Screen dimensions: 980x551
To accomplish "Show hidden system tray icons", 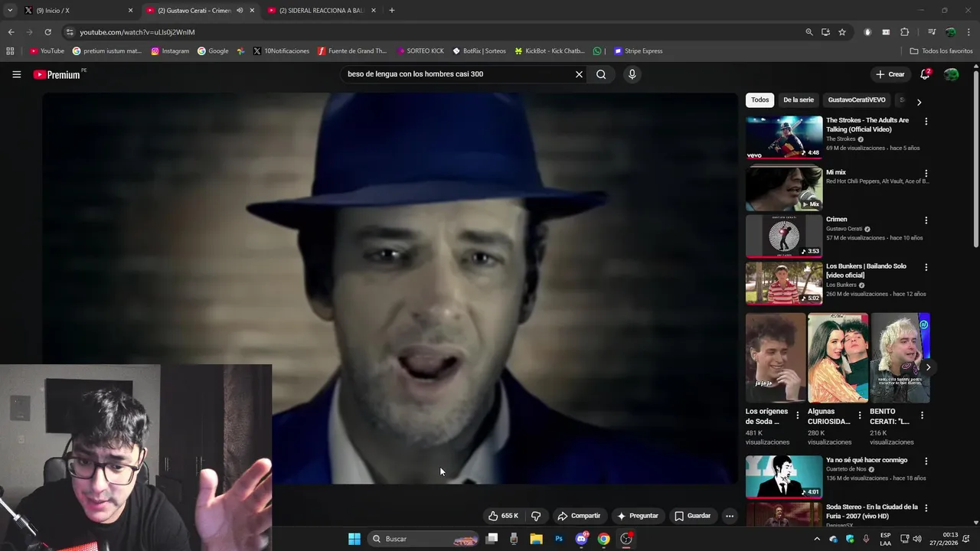I will (x=816, y=539).
